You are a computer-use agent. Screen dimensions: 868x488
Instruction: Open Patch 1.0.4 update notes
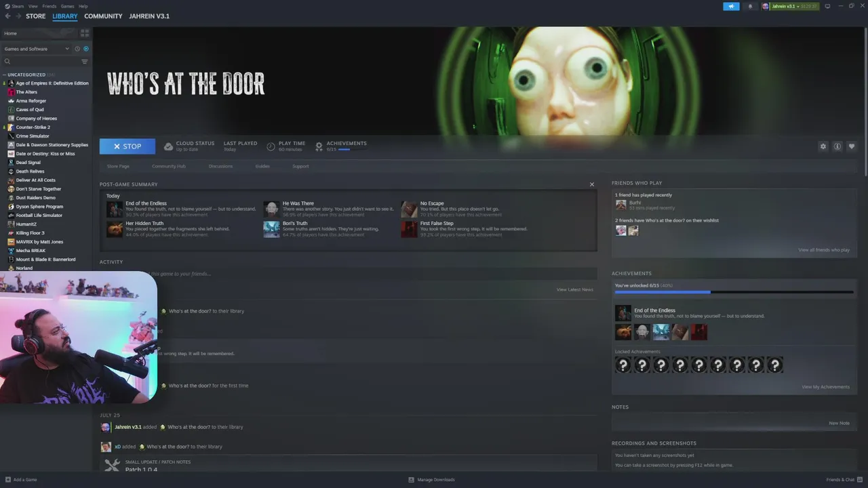[x=141, y=470]
